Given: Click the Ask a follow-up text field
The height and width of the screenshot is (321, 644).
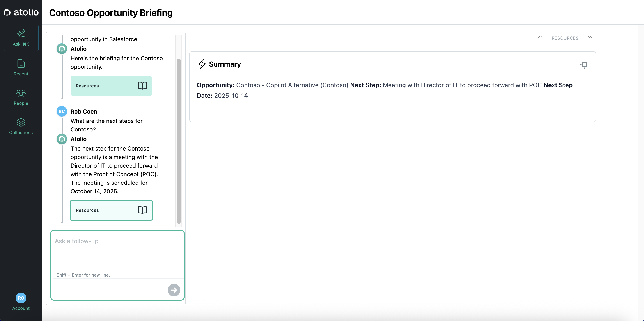Looking at the screenshot, I should [x=117, y=252].
